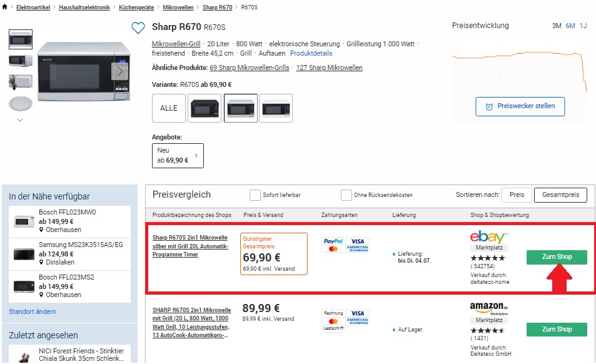Click the Amazon shop logo

[488, 308]
